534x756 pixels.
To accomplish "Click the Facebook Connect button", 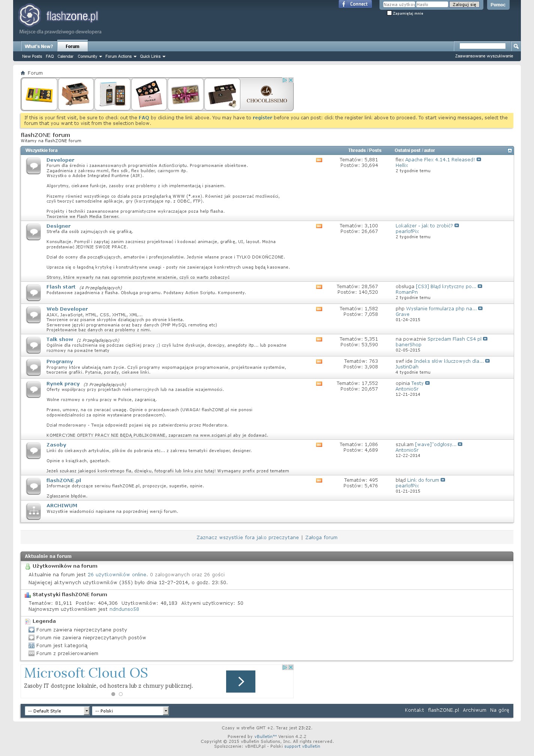I will click(x=355, y=4).
